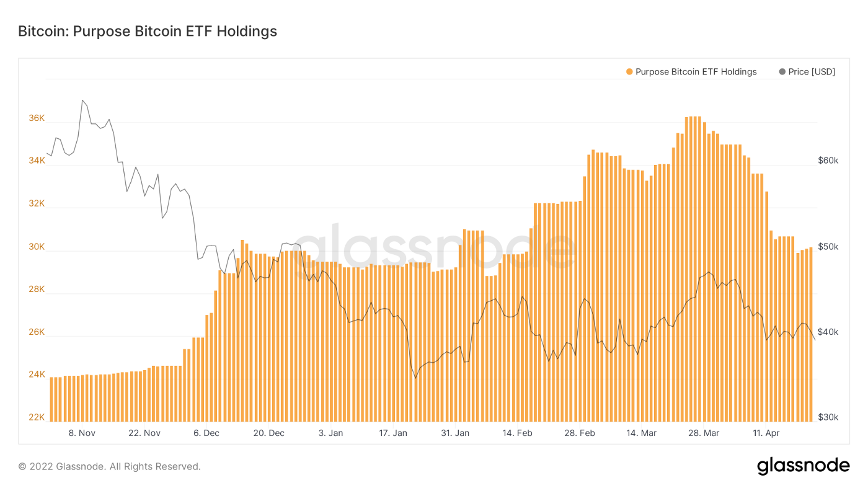This screenshot has width=868, height=488.
Task: Select the 30K holdings axis label
Action: [x=37, y=247]
